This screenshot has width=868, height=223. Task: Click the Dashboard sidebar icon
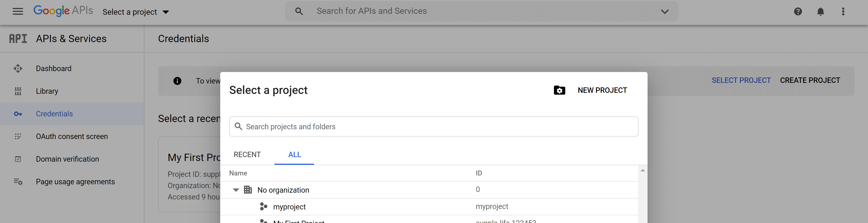pyautogui.click(x=18, y=69)
